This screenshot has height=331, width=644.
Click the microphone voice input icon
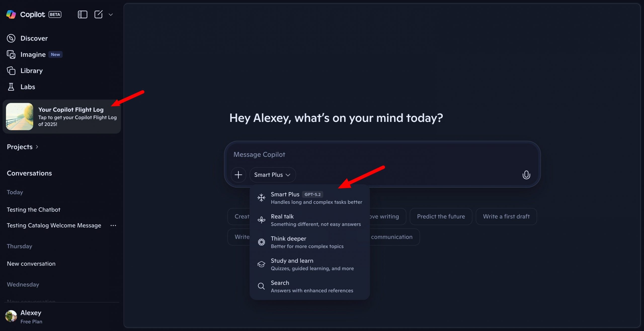pos(526,175)
